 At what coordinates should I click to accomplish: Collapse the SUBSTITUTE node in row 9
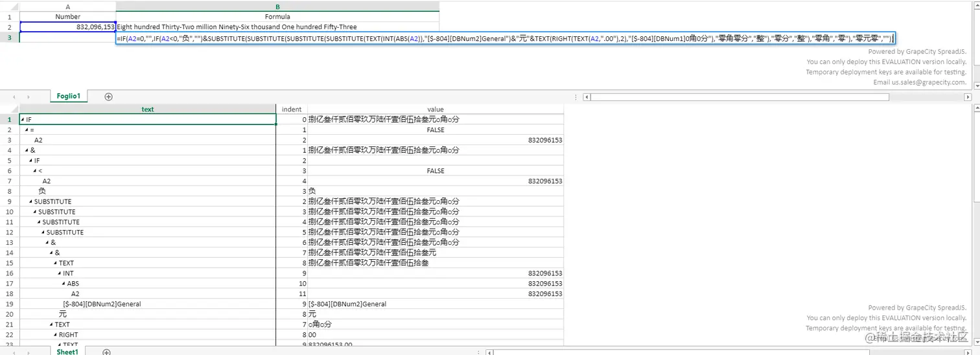pos(30,201)
